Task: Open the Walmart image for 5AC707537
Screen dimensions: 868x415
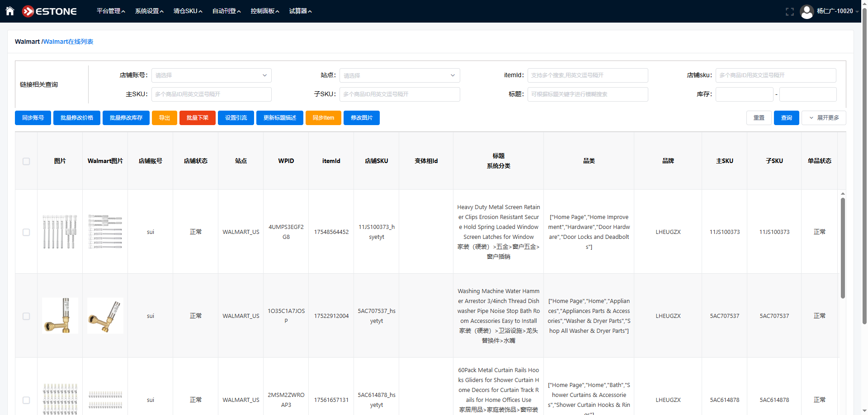Action: coord(105,316)
